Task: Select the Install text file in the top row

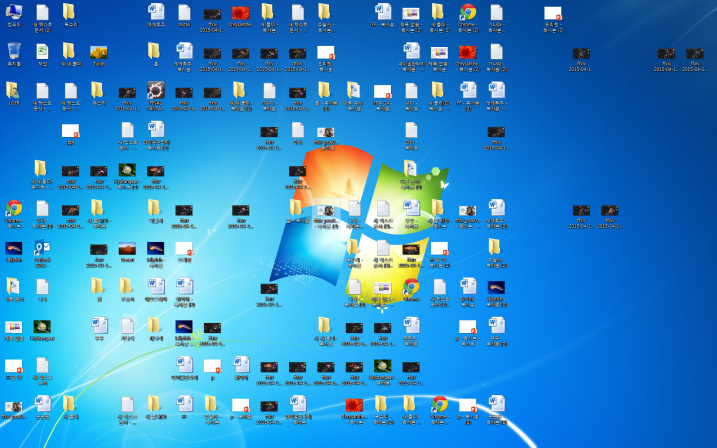Action: click(184, 13)
